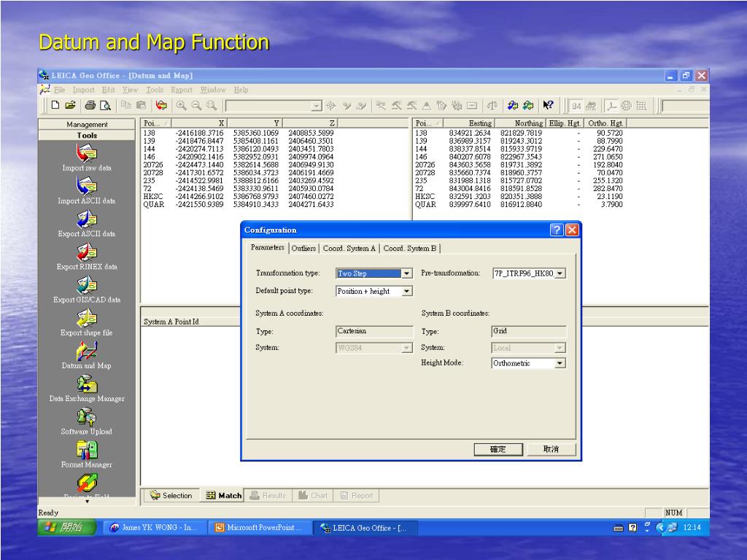The width and height of the screenshot is (747, 560).
Task: Open the Export shape file tool
Action: point(87,322)
